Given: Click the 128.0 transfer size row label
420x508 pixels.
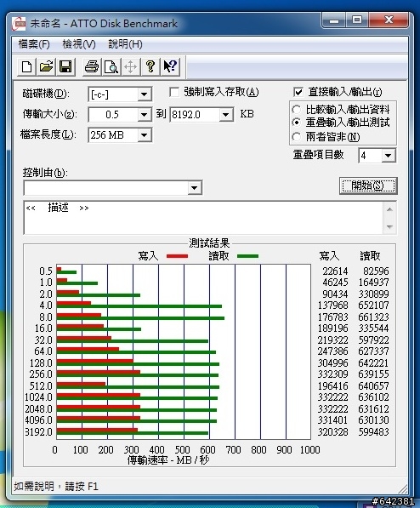Looking at the screenshot, I should click(x=41, y=362).
